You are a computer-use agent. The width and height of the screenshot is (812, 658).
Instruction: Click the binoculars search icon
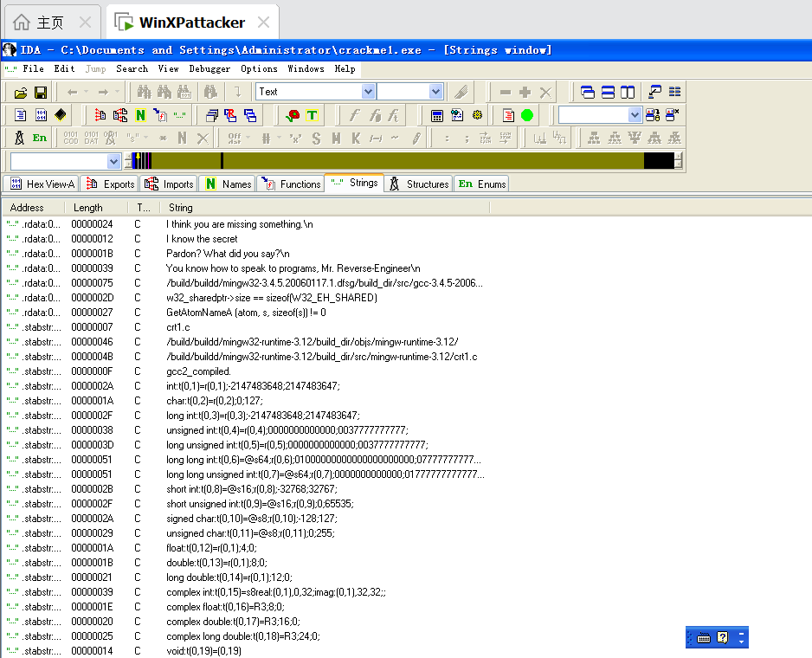[x=144, y=93]
